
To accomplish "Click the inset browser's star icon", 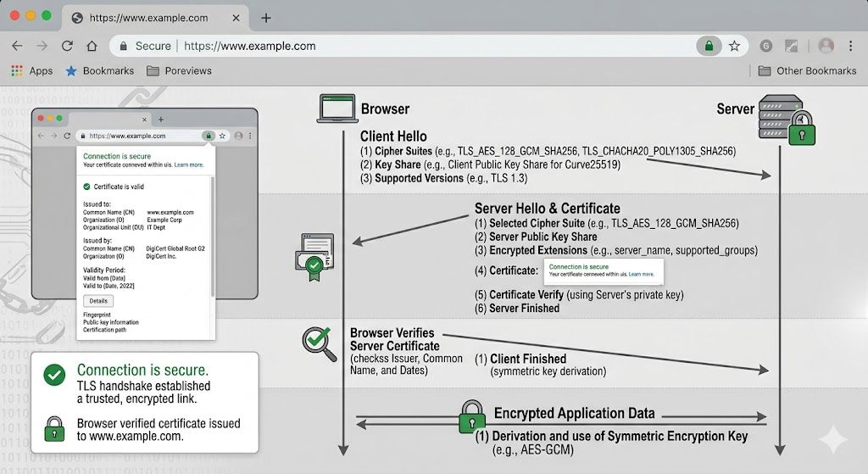I will coord(222,136).
